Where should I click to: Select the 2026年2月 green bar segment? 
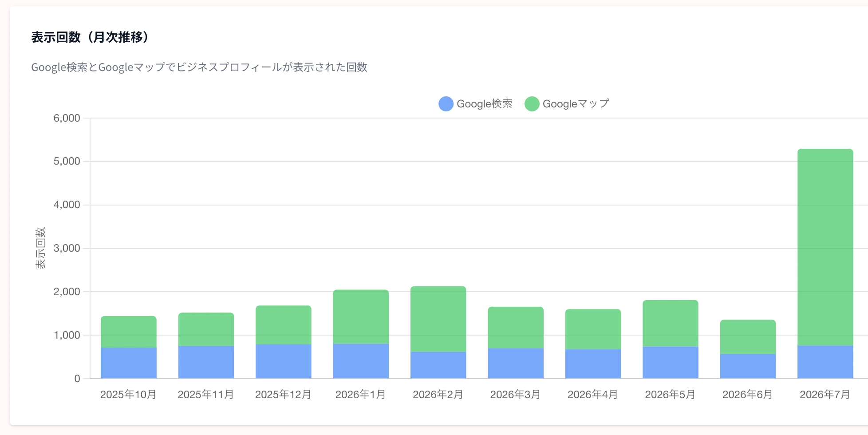point(438,319)
